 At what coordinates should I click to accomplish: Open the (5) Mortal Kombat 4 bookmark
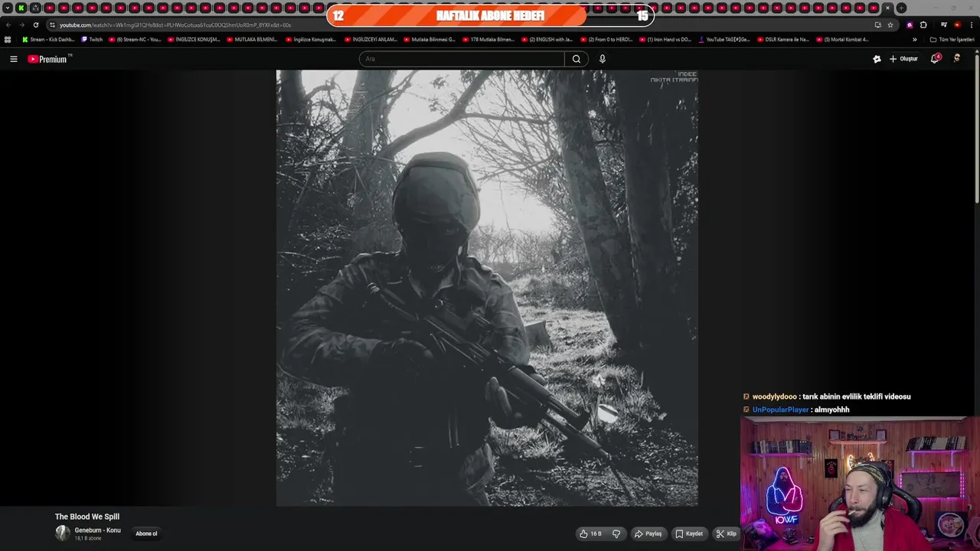(842, 39)
